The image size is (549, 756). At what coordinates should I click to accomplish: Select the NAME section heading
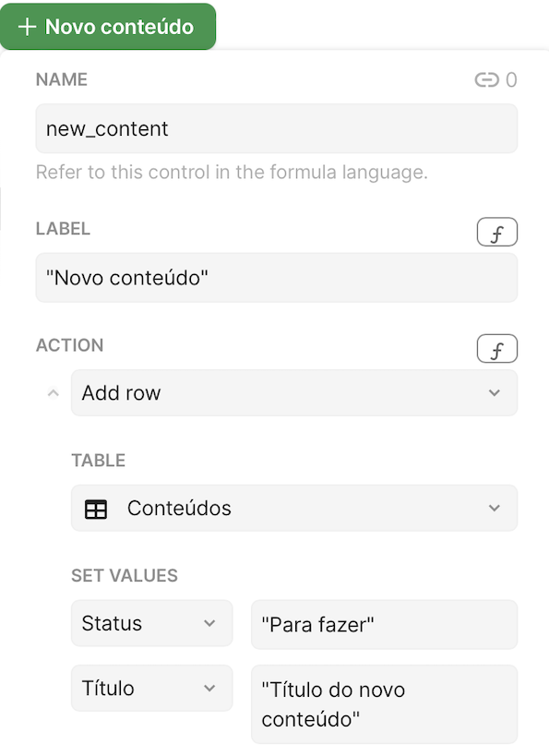click(x=61, y=79)
